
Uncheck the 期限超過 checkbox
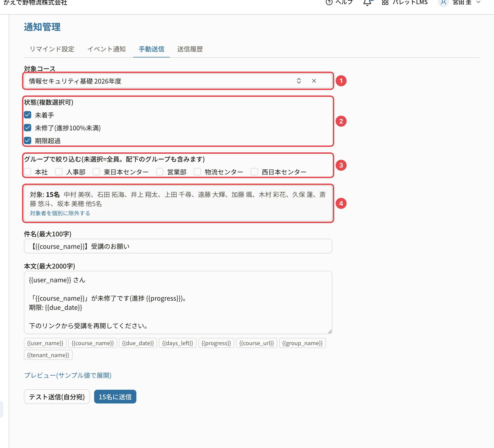[28, 141]
